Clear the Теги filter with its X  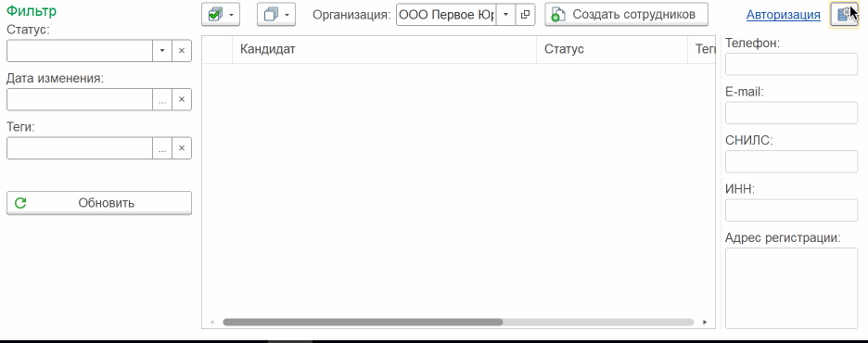(x=182, y=148)
